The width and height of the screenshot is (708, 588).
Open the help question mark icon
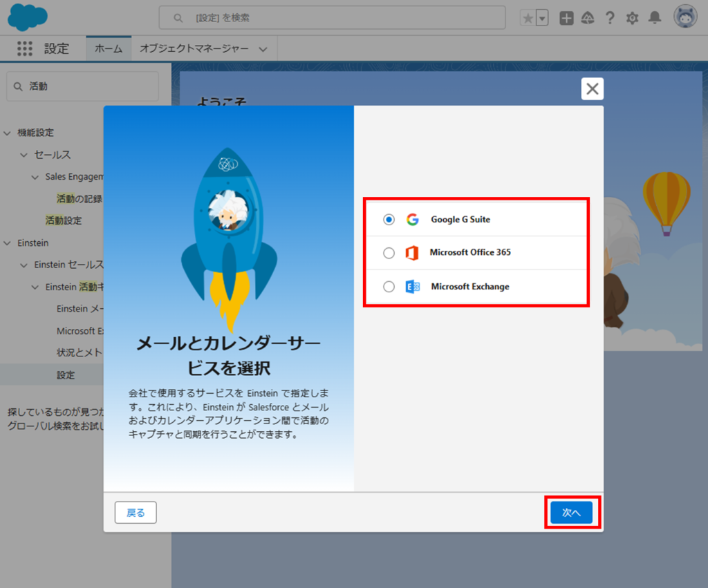pyautogui.click(x=610, y=18)
